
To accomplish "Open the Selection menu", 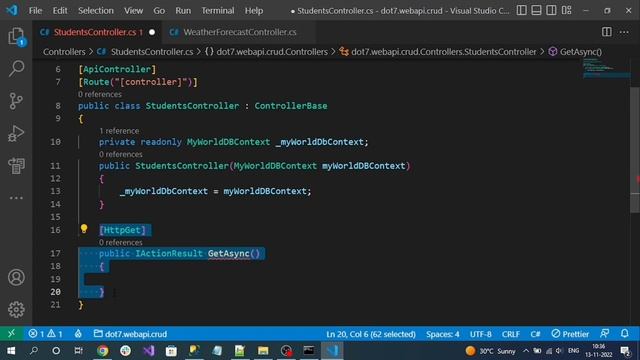I will (96, 11).
